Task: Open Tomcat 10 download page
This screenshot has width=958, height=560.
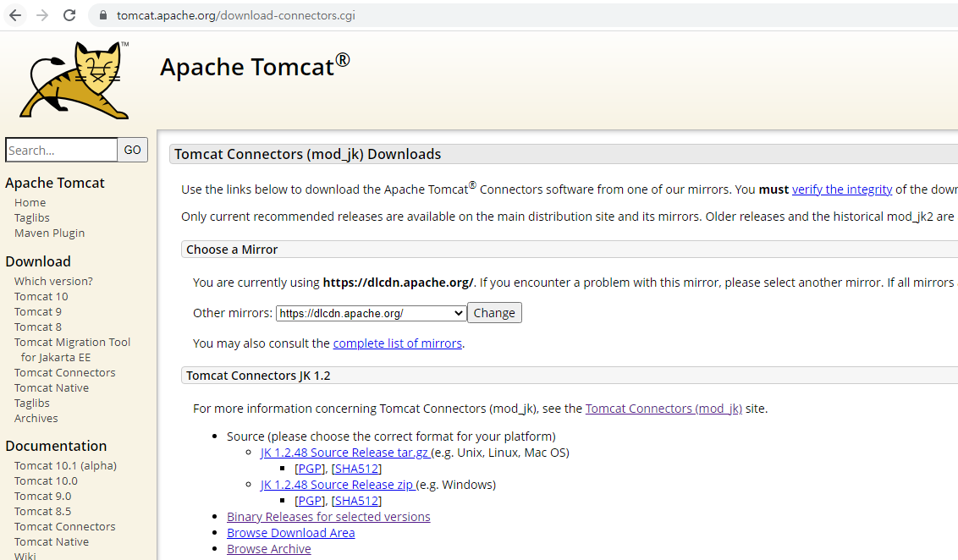Action: pos(41,296)
